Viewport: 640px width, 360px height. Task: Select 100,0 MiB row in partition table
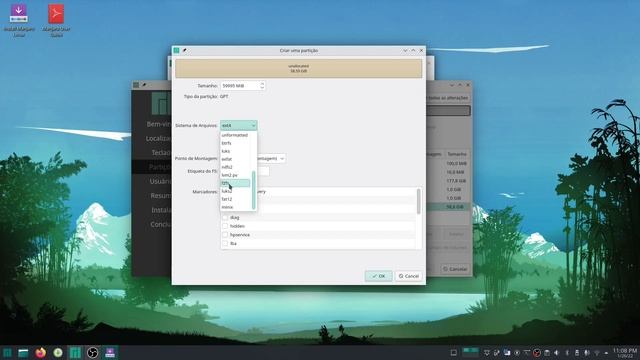click(x=449, y=164)
